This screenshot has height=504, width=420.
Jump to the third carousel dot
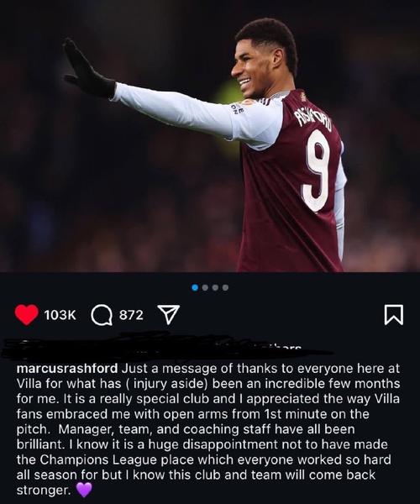pos(216,287)
